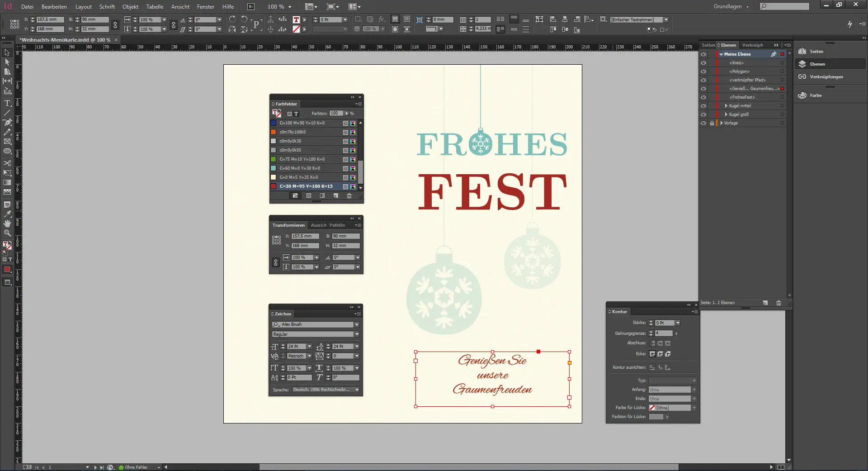Open the Grundlagen workspace switcher
The image size is (868, 471).
tap(731, 7)
